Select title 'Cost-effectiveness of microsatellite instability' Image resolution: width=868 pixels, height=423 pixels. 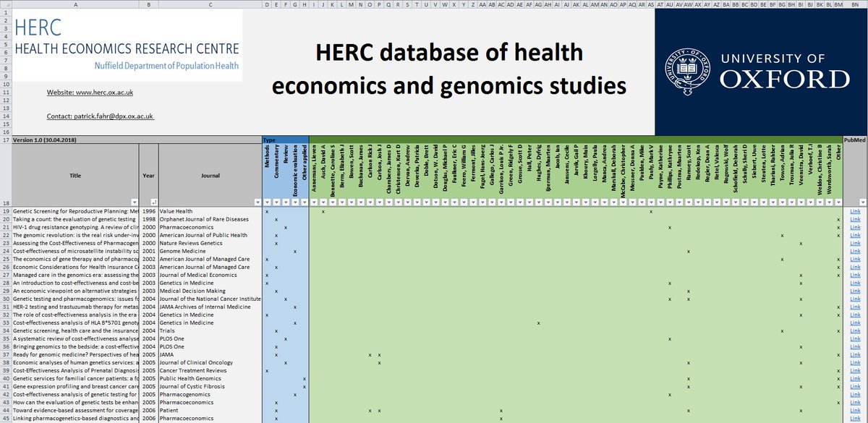point(76,251)
